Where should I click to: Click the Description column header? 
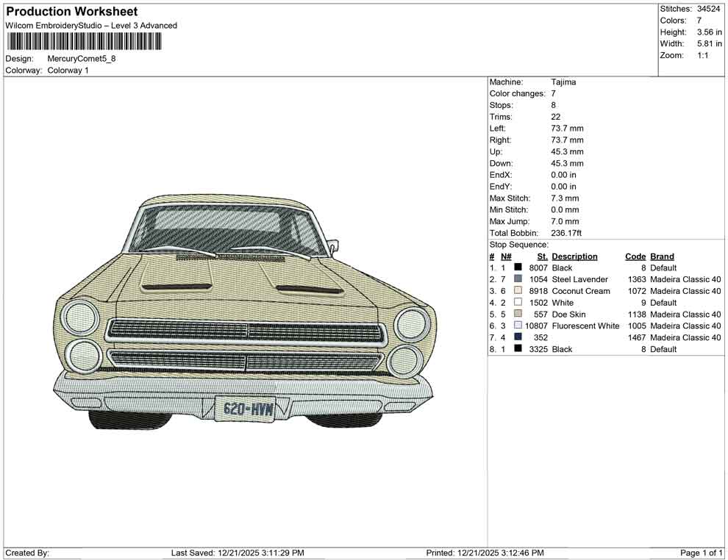(575, 256)
